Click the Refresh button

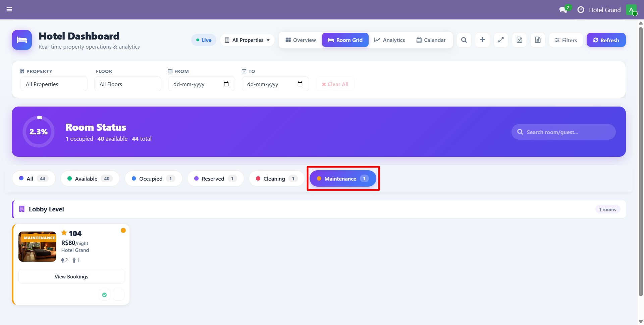(606, 40)
